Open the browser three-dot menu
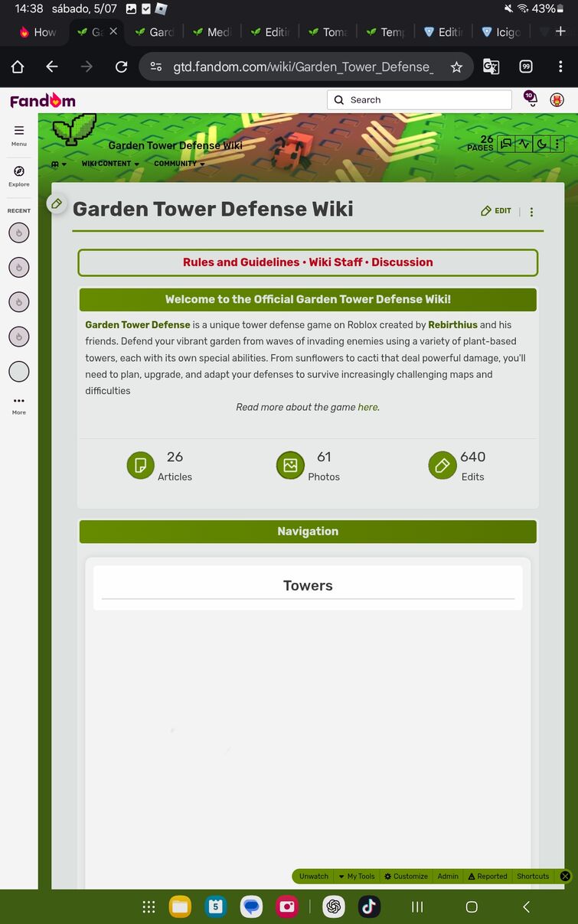Viewport: 578px width, 924px height. point(560,67)
